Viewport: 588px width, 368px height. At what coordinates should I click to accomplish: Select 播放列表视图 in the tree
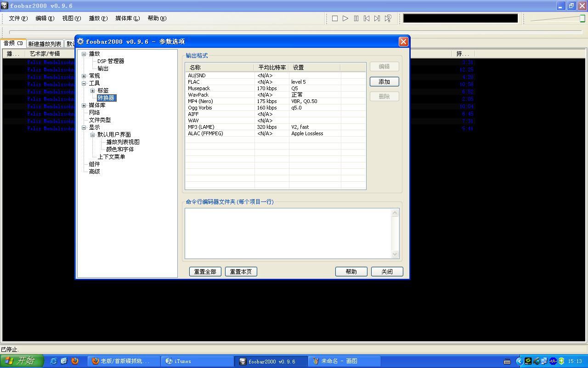pyautogui.click(x=123, y=142)
